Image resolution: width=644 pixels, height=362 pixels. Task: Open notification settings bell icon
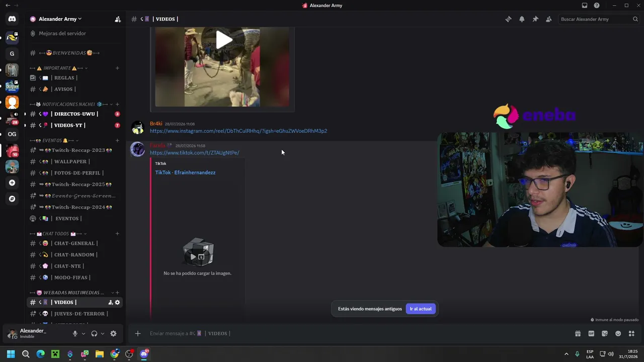pos(522,19)
